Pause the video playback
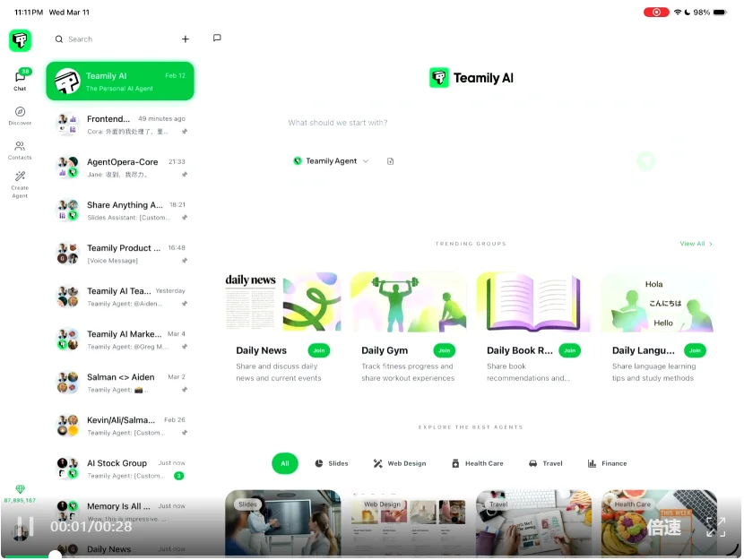The image size is (744, 560). click(x=27, y=527)
